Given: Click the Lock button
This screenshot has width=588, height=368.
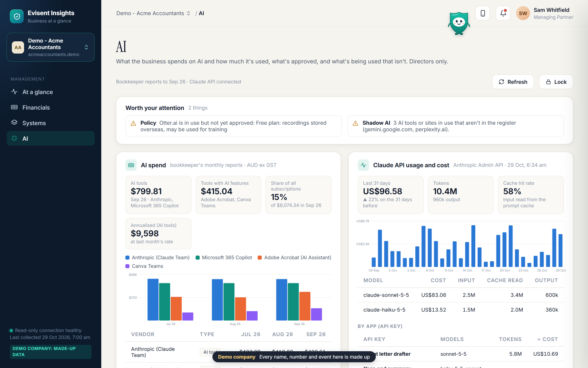Looking at the screenshot, I should tap(556, 82).
